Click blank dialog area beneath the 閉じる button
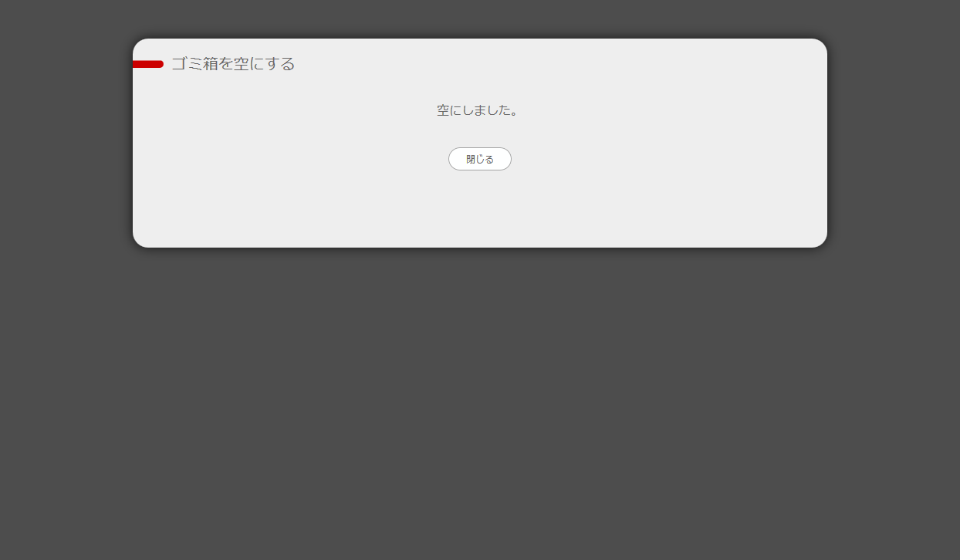The image size is (960, 560). [x=480, y=208]
